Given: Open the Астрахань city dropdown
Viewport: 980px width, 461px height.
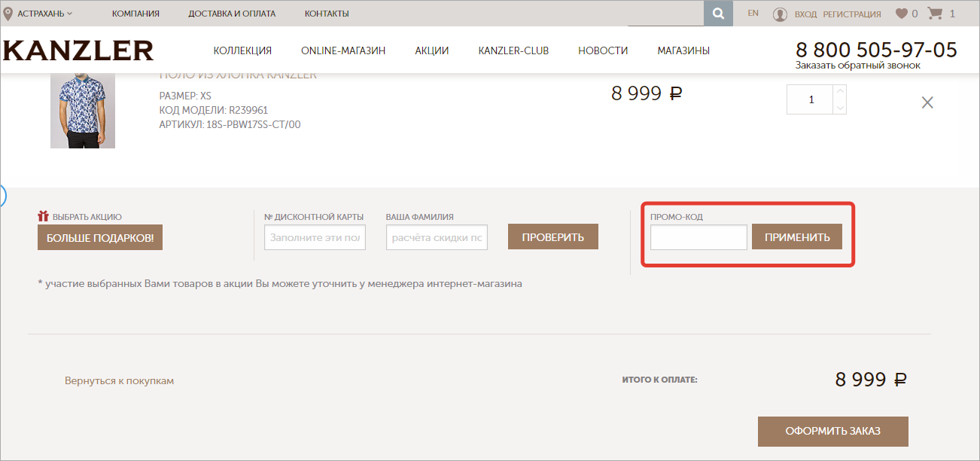Looking at the screenshot, I should pyautogui.click(x=45, y=14).
